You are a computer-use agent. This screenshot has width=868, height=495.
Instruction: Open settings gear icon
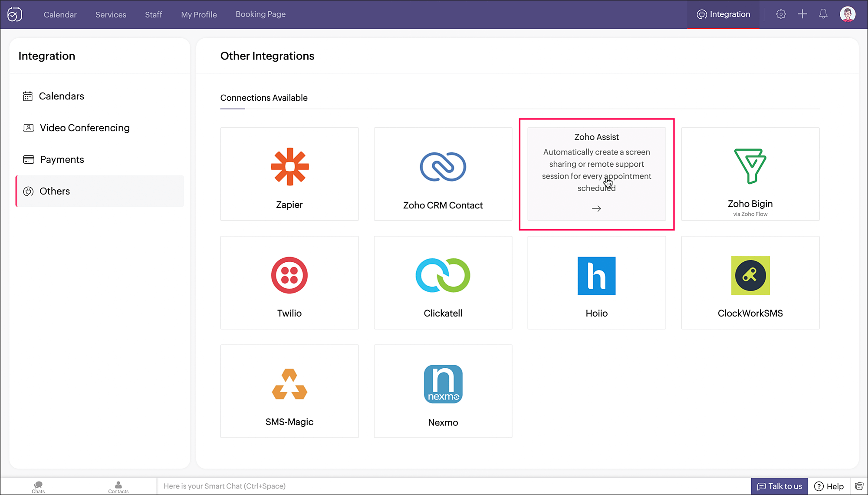click(781, 14)
